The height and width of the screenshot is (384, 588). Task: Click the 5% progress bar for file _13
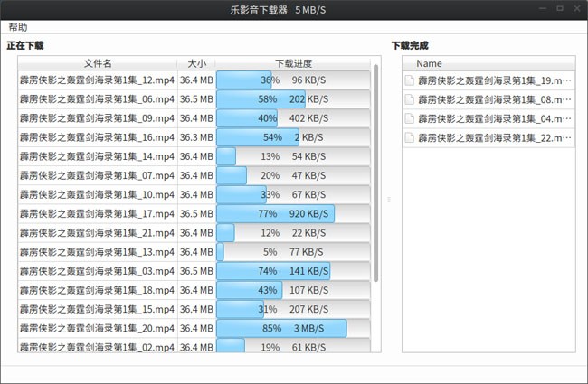[293, 252]
